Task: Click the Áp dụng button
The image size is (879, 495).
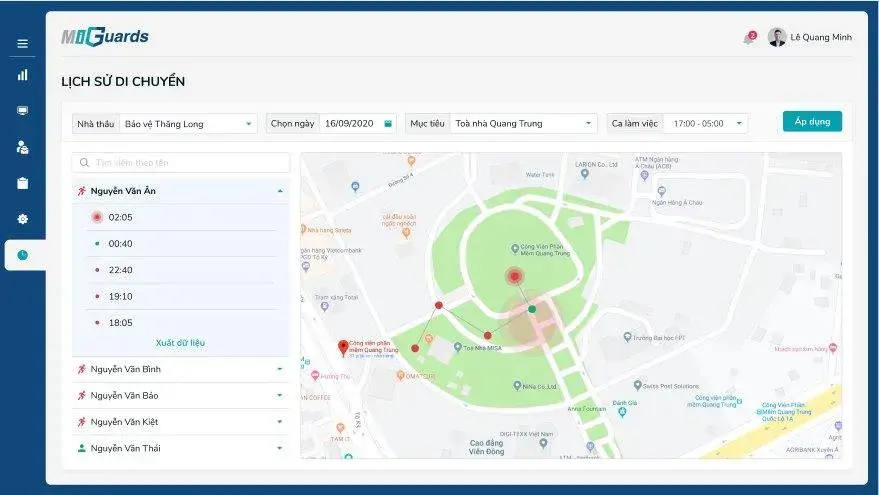Action: pos(812,122)
